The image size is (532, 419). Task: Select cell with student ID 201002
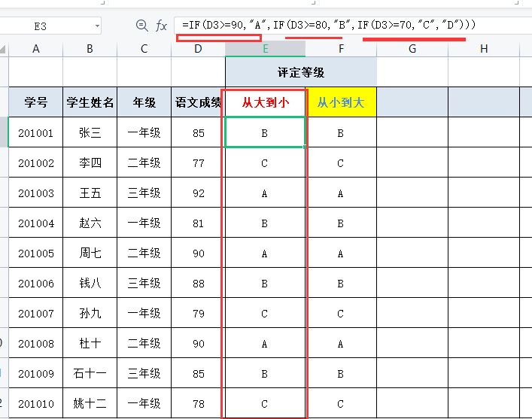click(x=35, y=162)
